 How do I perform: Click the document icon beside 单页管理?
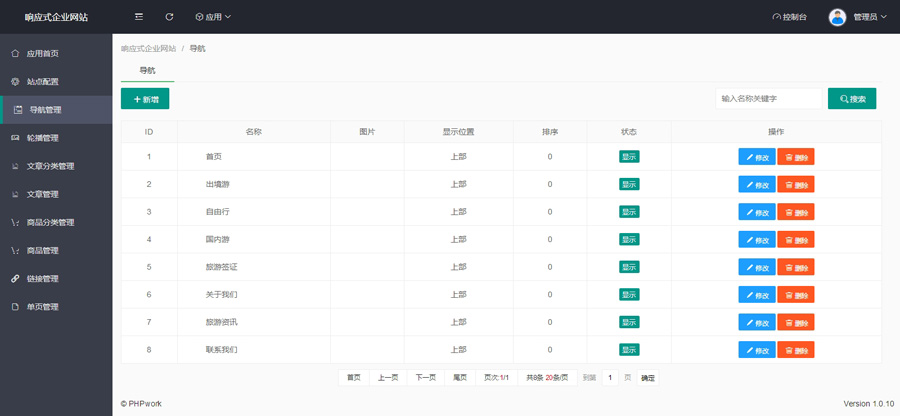[x=15, y=306]
